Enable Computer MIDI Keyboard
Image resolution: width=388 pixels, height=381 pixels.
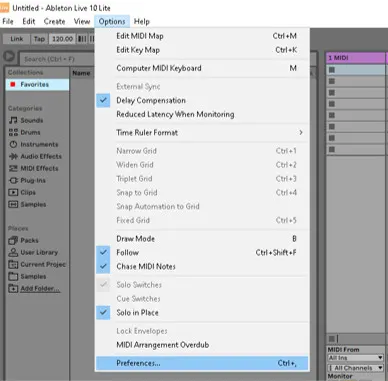tap(202, 68)
